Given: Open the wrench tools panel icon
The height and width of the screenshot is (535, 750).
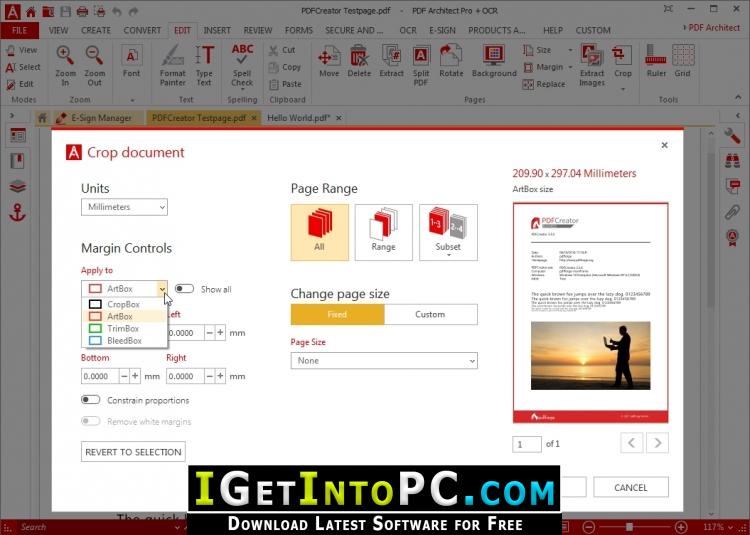Looking at the screenshot, I should pyautogui.click(x=732, y=136).
